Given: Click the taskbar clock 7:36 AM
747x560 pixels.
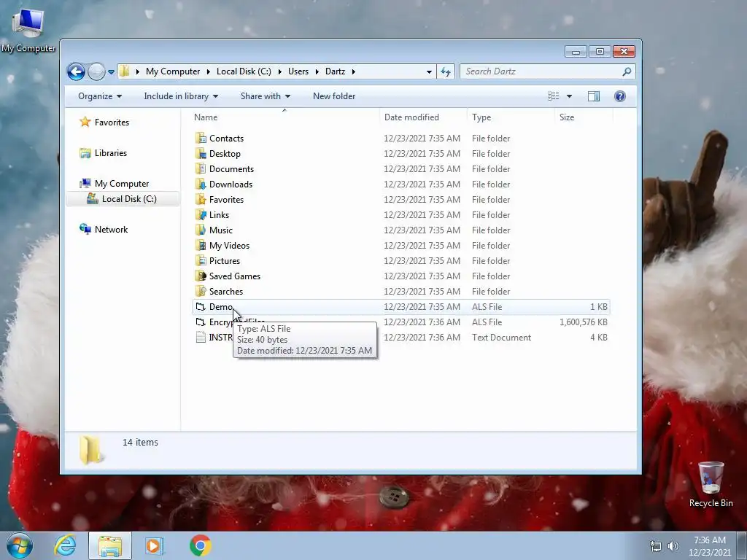Looking at the screenshot, I should tap(709, 540).
